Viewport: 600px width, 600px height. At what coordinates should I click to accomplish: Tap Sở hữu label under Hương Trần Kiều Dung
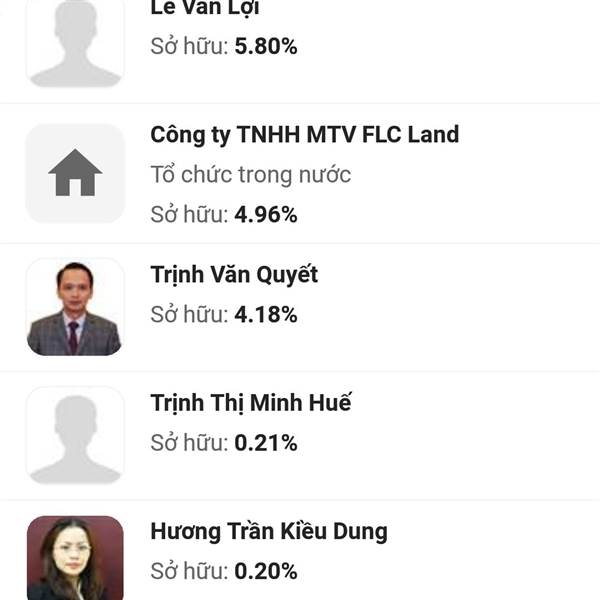[189, 571]
